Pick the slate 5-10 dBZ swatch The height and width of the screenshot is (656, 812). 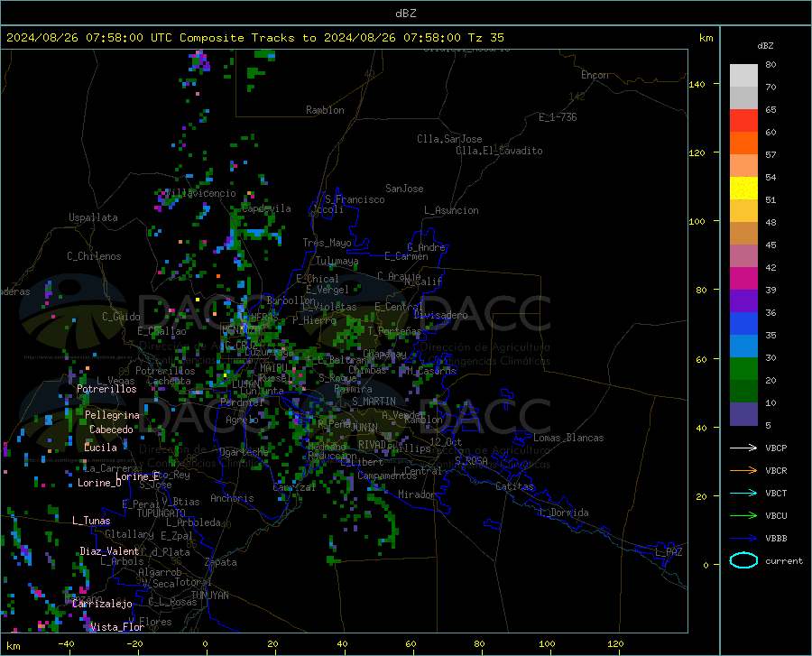(743, 414)
